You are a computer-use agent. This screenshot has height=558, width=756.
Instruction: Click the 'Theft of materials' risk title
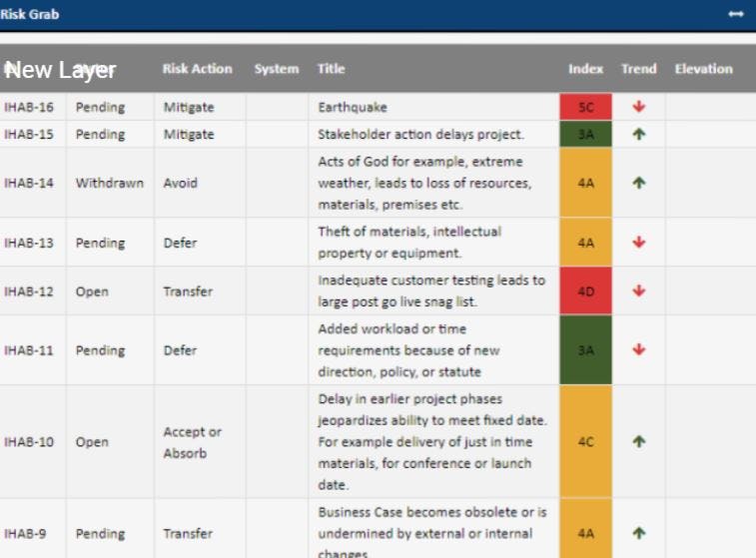tap(409, 243)
